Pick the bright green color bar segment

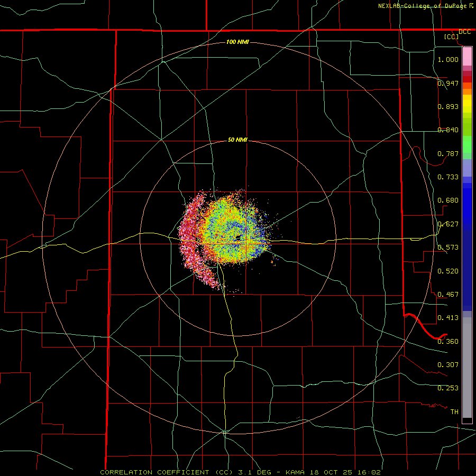click(467, 144)
